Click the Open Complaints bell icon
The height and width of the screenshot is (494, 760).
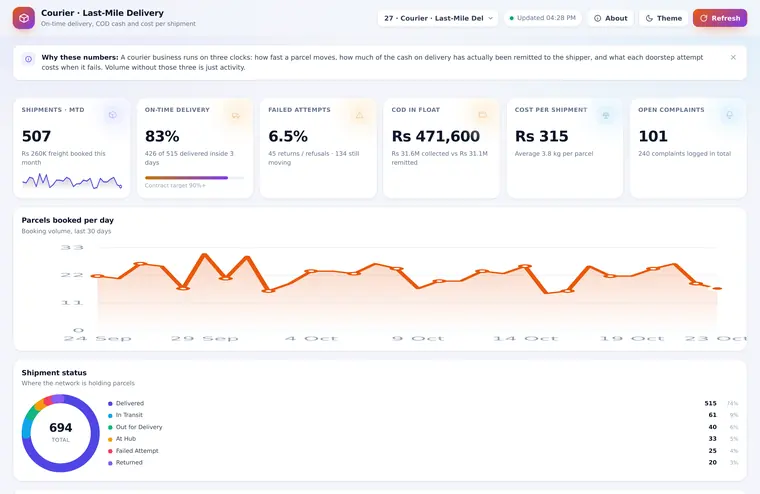[729, 115]
